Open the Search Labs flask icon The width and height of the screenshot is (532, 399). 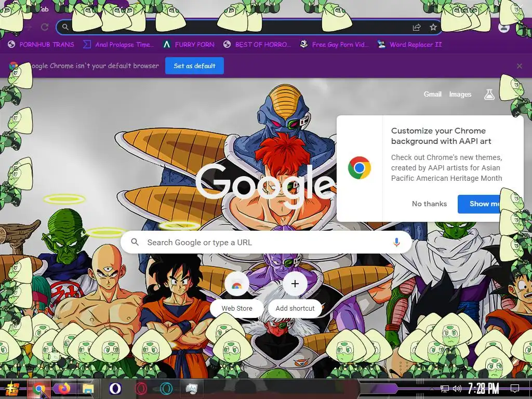pos(489,95)
